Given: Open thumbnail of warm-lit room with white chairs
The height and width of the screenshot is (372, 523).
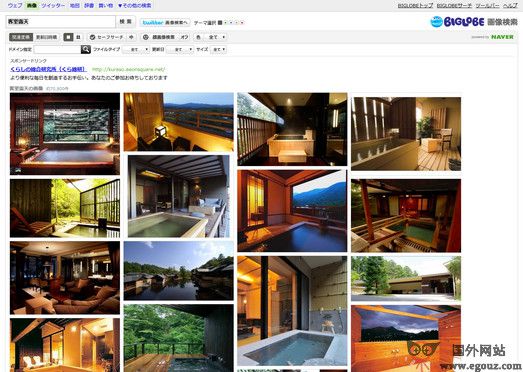Looking at the screenshot, I should click(65, 345).
